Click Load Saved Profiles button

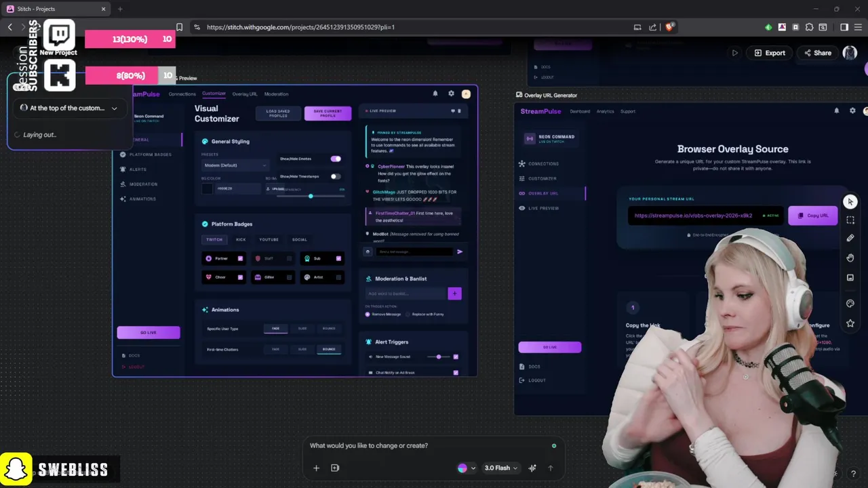[278, 113]
